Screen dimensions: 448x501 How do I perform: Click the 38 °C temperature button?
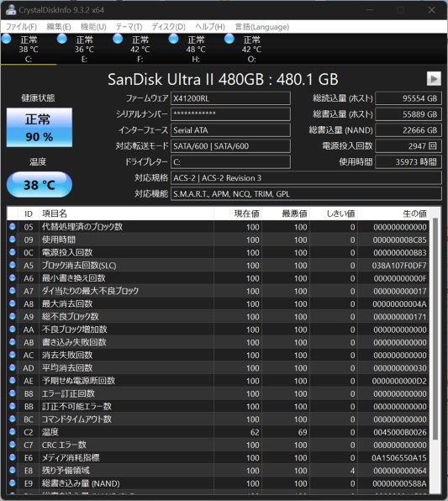click(x=40, y=185)
